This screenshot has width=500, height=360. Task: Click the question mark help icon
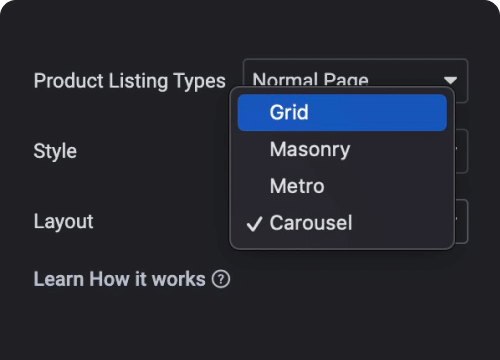tap(221, 279)
